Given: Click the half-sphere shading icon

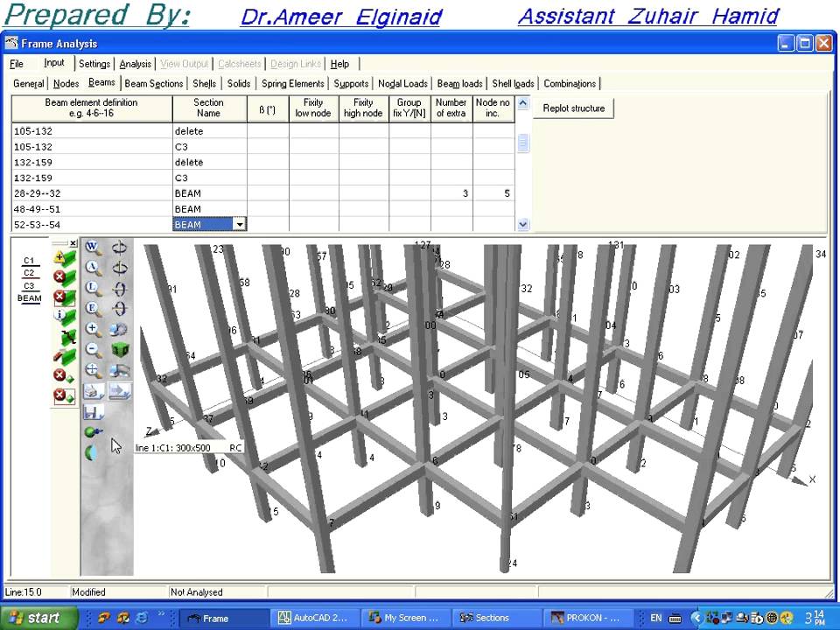Looking at the screenshot, I should point(92,452).
